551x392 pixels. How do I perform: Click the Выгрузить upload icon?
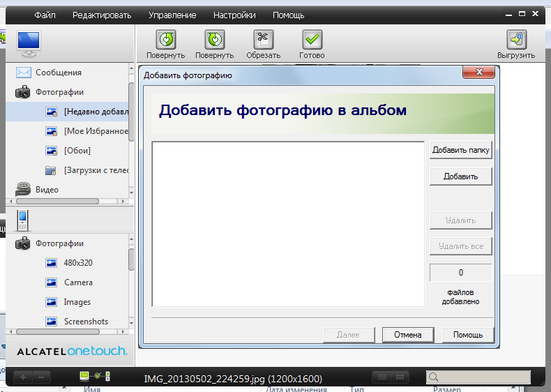point(516,40)
